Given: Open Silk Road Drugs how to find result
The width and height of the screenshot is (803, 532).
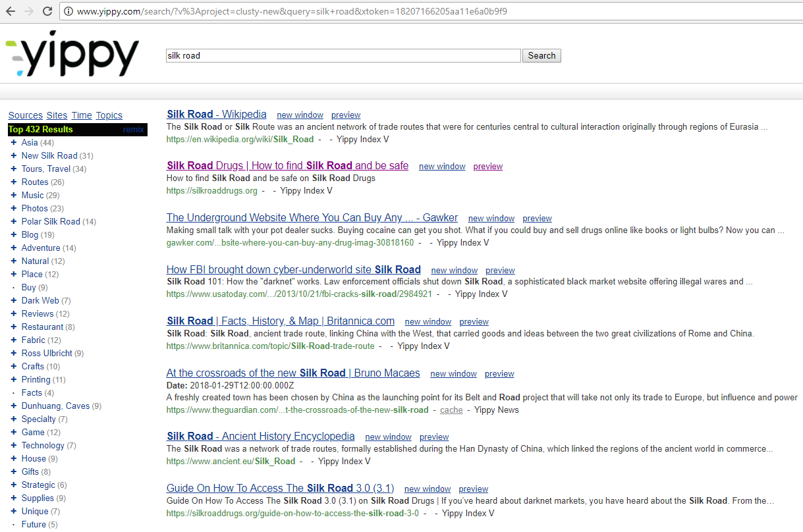Looking at the screenshot, I should [x=287, y=165].
